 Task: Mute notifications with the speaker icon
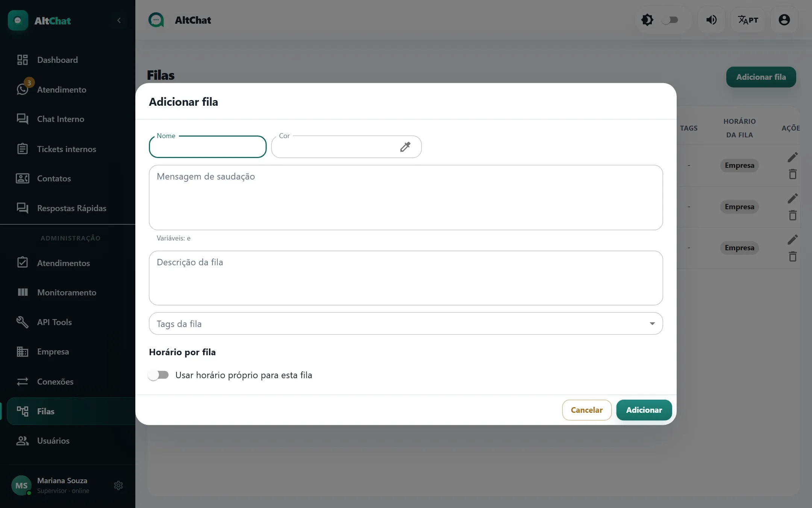[711, 20]
